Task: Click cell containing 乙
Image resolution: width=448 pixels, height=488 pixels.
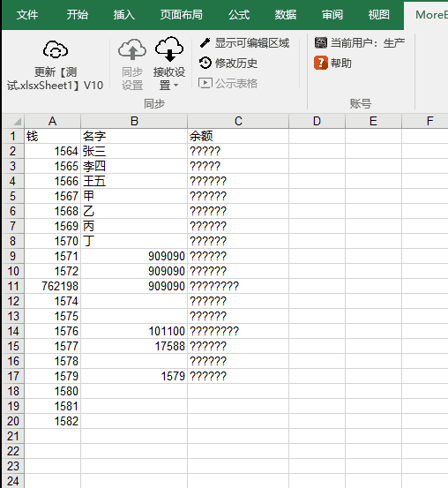Action: 134,211
